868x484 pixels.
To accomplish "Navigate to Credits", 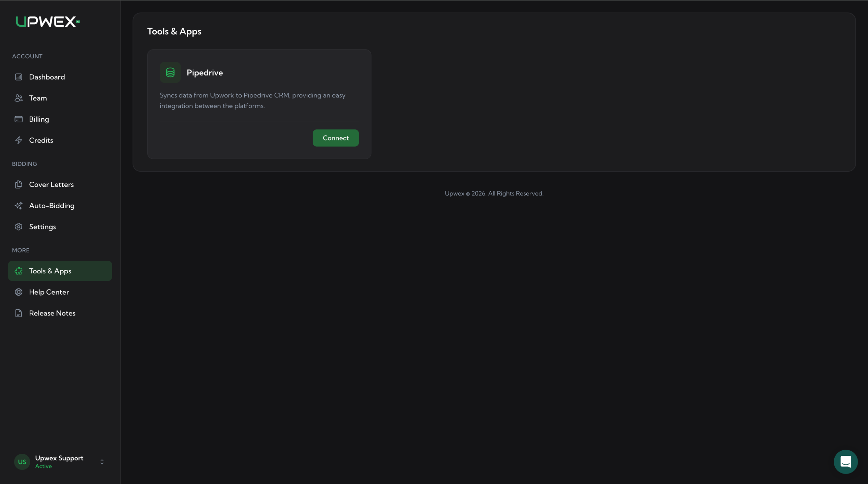I will tap(60, 140).
